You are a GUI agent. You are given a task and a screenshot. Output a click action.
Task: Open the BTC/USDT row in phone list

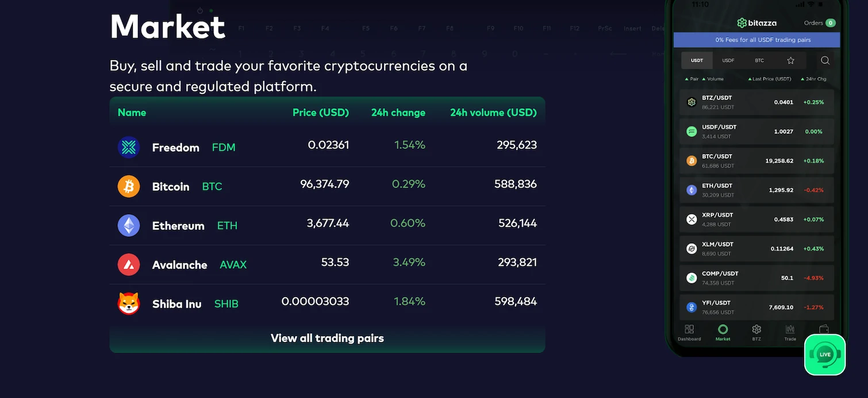click(756, 160)
